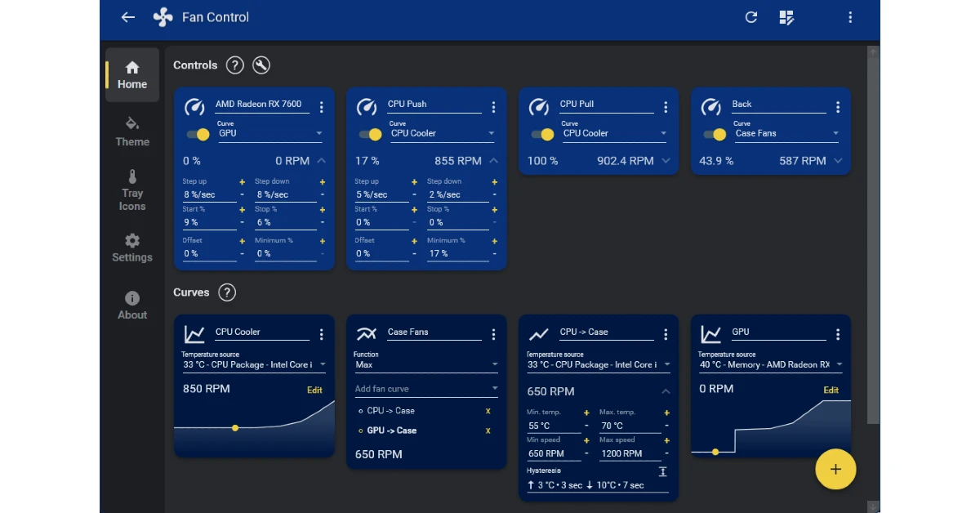980x513 pixels.
Task: Click the back arrow in the title bar
Action: (x=127, y=16)
